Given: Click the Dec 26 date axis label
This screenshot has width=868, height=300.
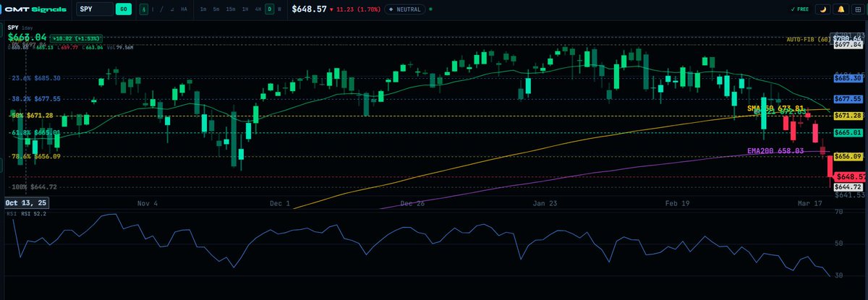Looking at the screenshot, I should pos(412,205).
